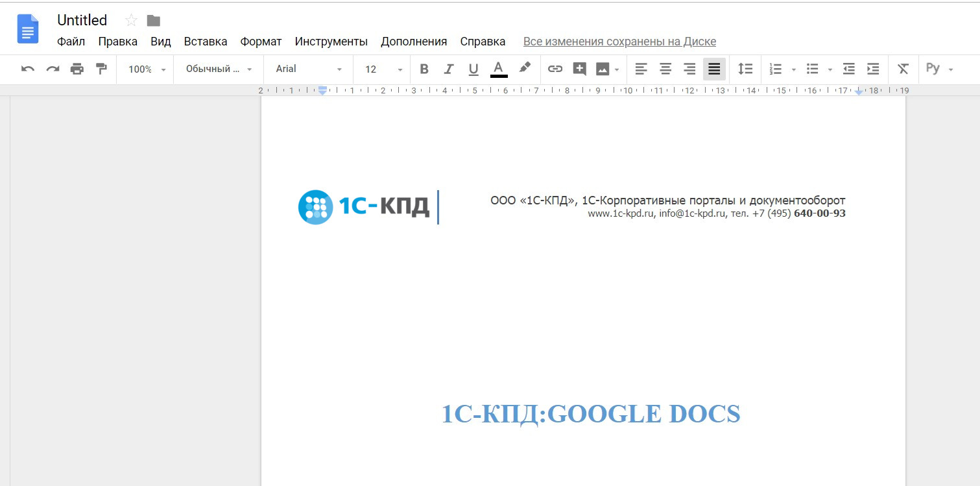
Task: Click 'Все изменения сохранены на Диске' link
Action: click(x=619, y=42)
